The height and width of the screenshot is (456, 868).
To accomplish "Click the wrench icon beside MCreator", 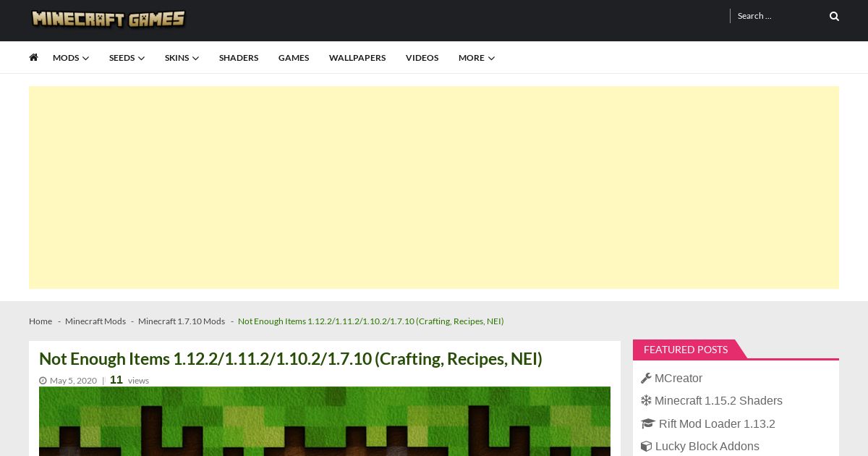I will coord(646,378).
